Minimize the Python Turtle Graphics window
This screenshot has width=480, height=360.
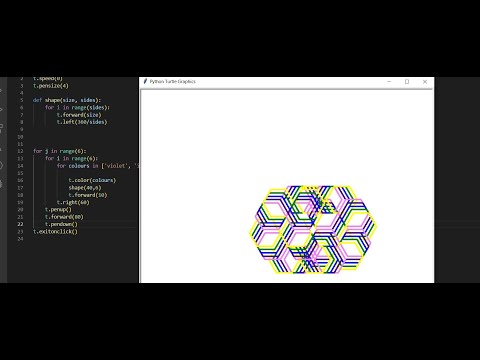389,81
